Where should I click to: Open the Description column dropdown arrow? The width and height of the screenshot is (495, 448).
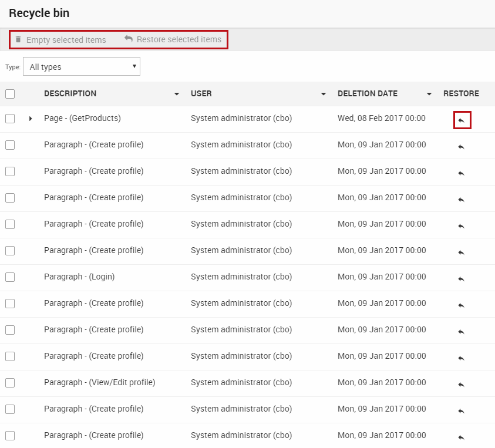tap(177, 94)
